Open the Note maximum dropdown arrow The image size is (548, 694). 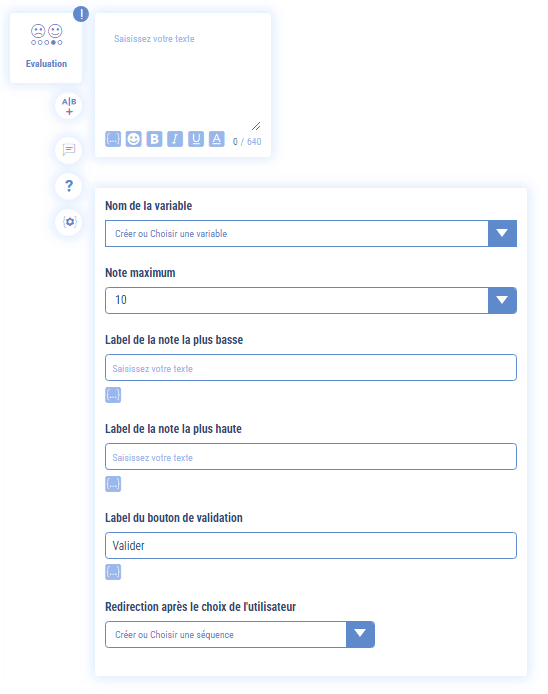tap(502, 300)
